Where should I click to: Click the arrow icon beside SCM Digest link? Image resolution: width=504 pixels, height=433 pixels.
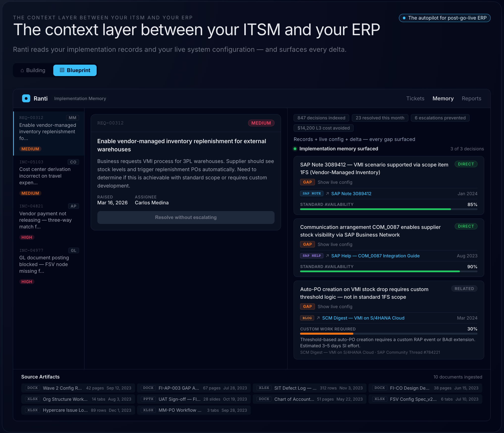pyautogui.click(x=318, y=318)
